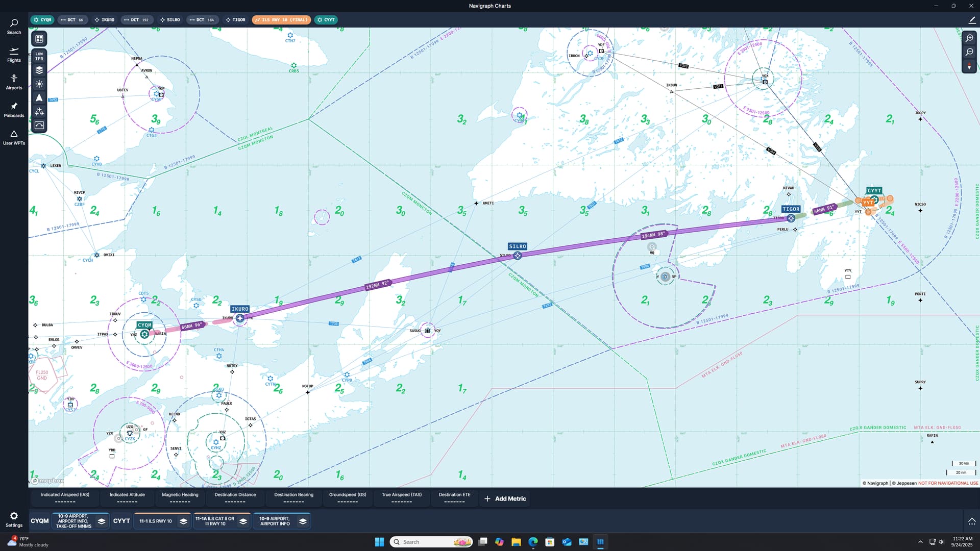Open the 11-1A ILS CAT II chart button
The height and width of the screenshot is (551, 980).
pyautogui.click(x=215, y=521)
